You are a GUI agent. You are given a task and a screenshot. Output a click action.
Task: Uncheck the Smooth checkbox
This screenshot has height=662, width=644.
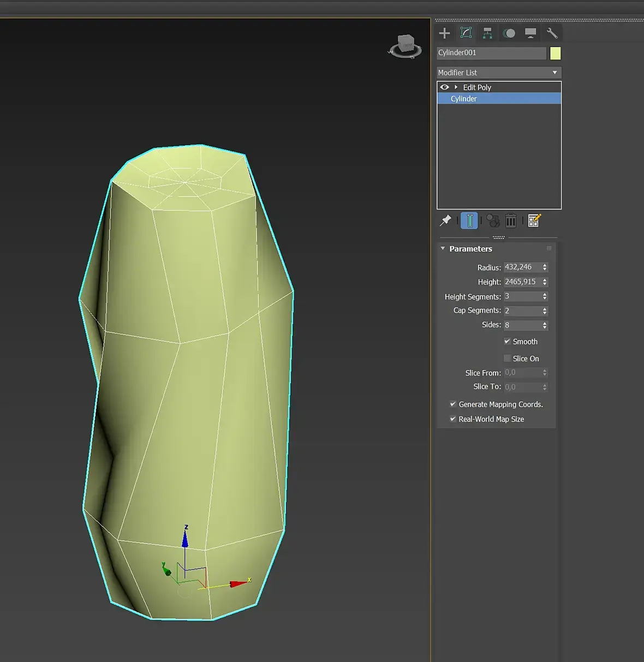click(507, 342)
